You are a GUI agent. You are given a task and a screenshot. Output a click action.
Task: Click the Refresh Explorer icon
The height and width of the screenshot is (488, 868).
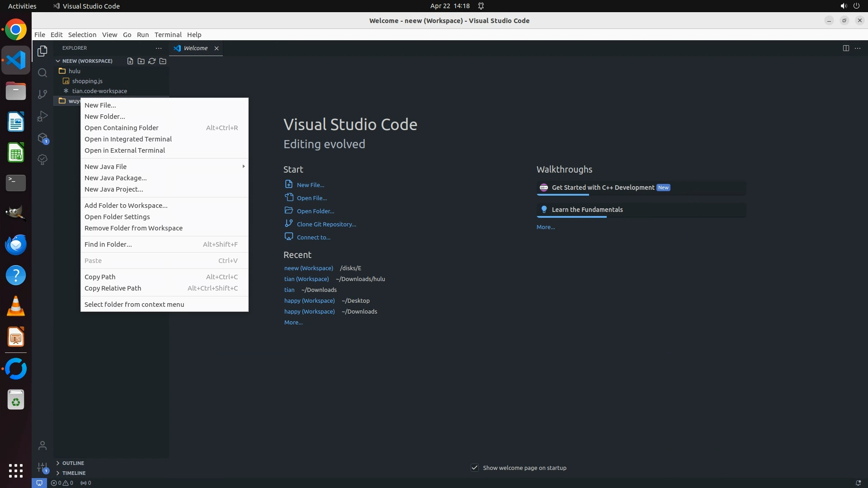152,61
